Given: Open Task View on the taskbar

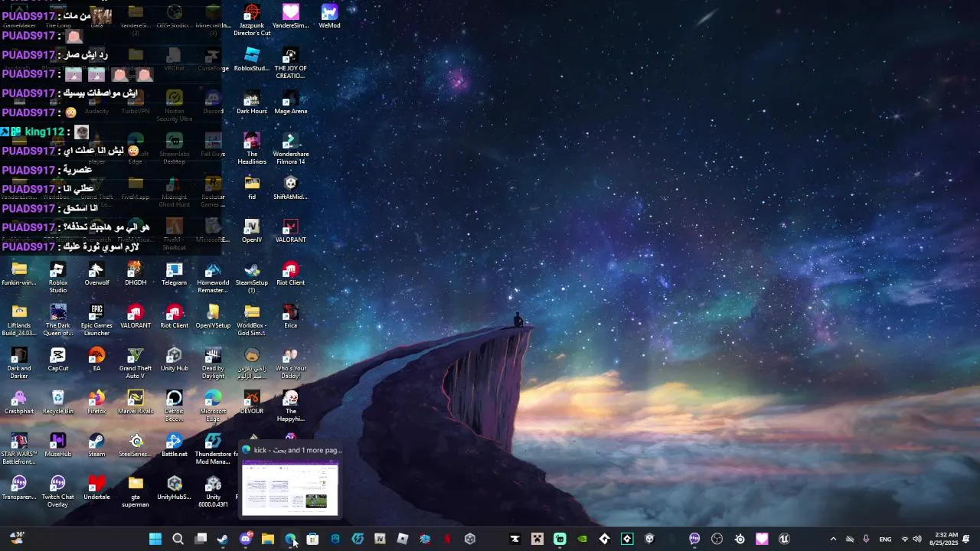Looking at the screenshot, I should pos(201,539).
